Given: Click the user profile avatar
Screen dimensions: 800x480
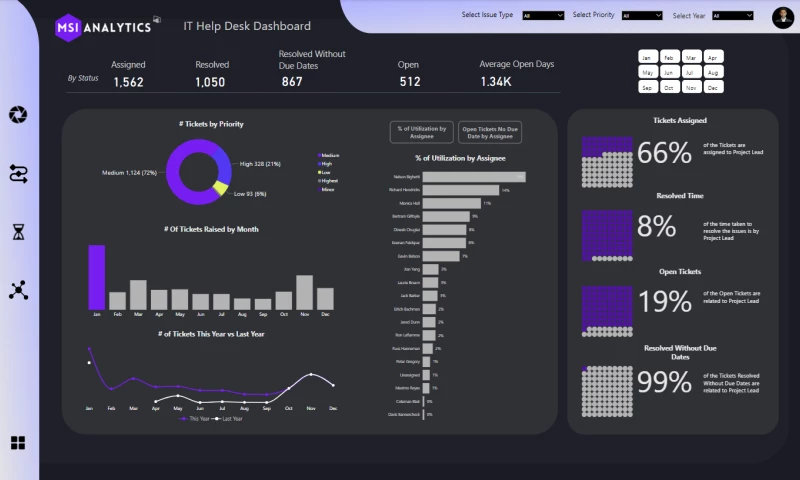Looking at the screenshot, I should click(783, 18).
